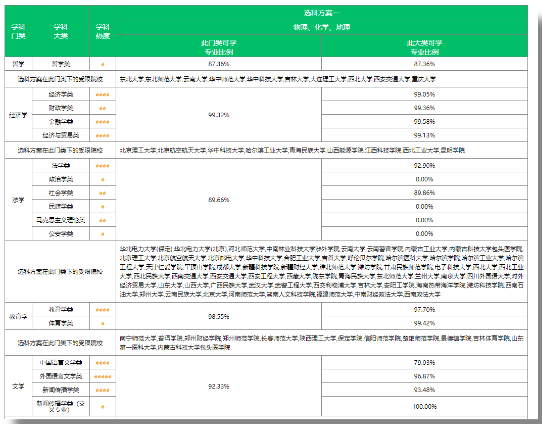
Task: Click the heat flame for 民族学类
Action: click(x=102, y=207)
